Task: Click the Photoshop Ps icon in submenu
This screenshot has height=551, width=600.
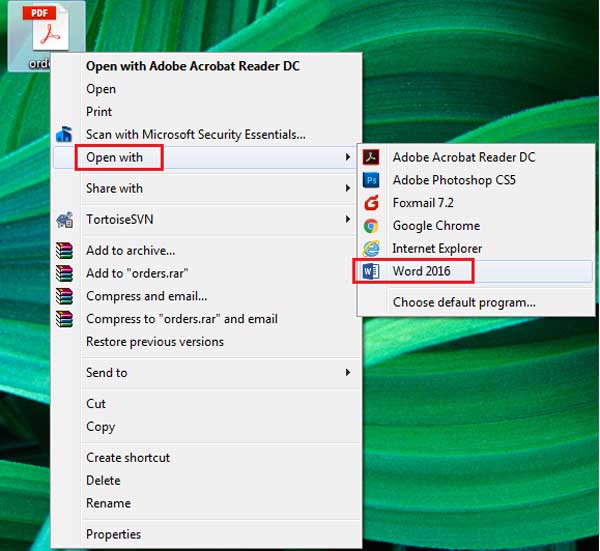Action: pyautogui.click(x=371, y=180)
